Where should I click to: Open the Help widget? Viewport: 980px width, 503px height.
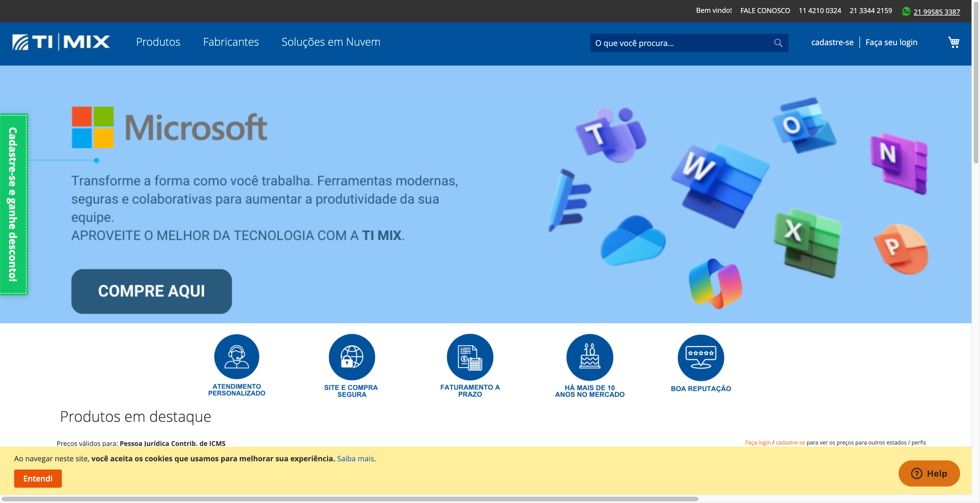click(x=929, y=473)
